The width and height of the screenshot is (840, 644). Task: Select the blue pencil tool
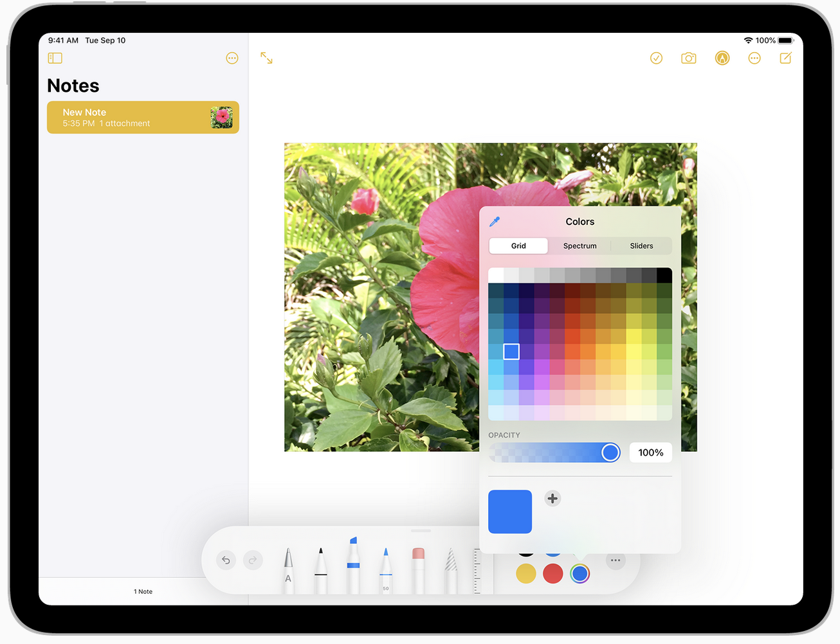[x=385, y=569]
